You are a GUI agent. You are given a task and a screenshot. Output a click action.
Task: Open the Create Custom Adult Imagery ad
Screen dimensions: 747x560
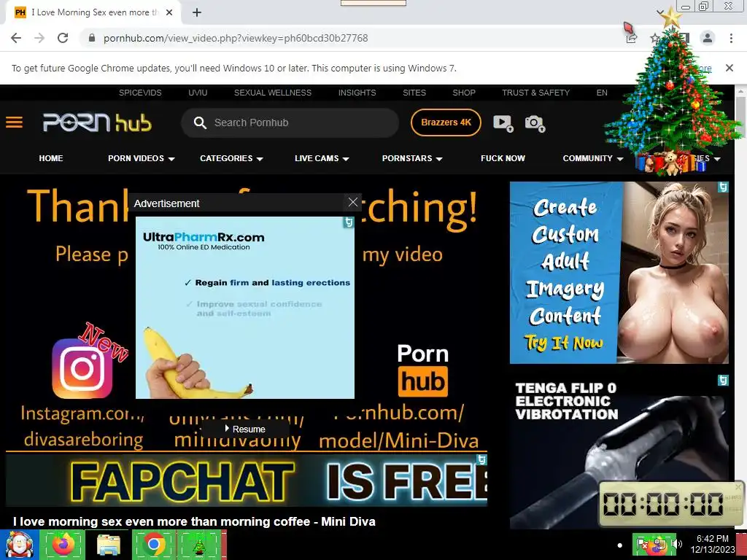click(x=619, y=273)
